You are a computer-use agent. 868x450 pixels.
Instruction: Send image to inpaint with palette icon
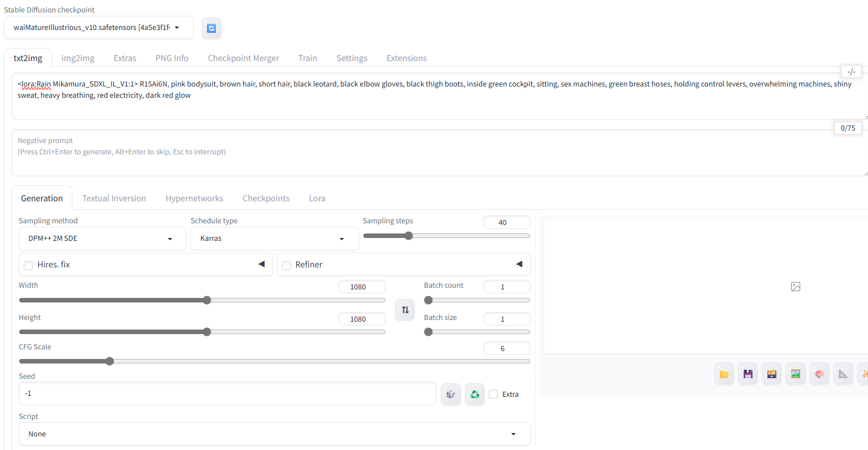click(819, 374)
